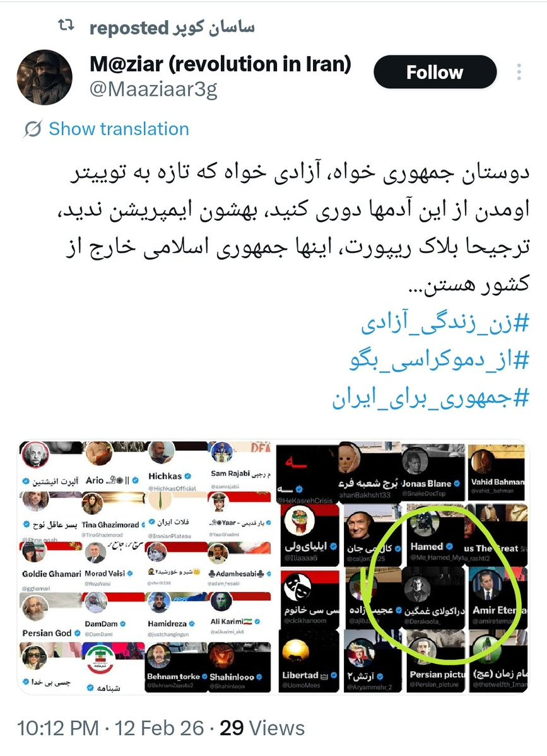Open the three-dot more options menu
Screen dimensions: 547x756
point(519,72)
